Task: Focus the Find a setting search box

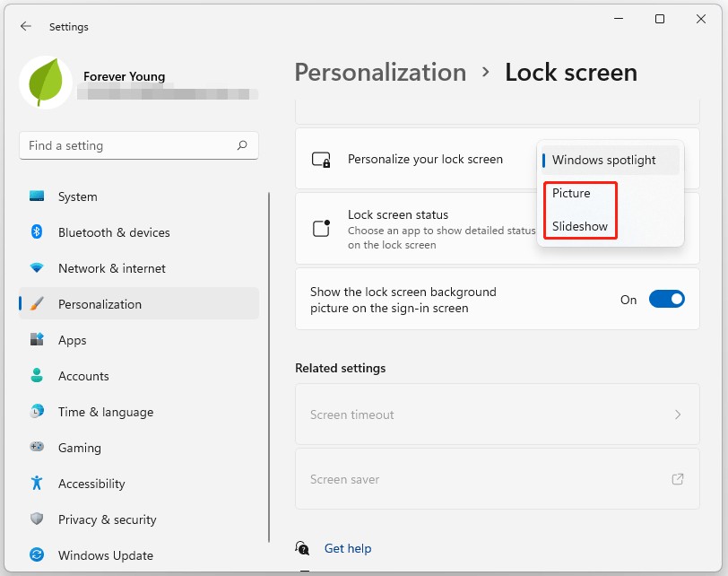Action: [139, 145]
